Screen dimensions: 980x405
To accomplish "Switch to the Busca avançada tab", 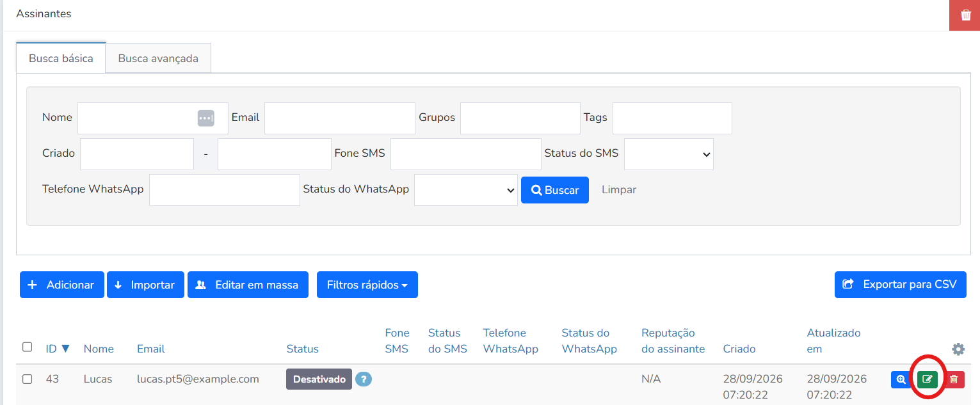I will point(158,58).
